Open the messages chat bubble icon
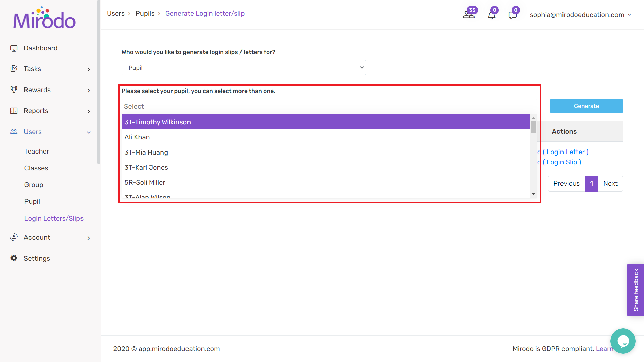The height and width of the screenshot is (362, 644). point(513,15)
